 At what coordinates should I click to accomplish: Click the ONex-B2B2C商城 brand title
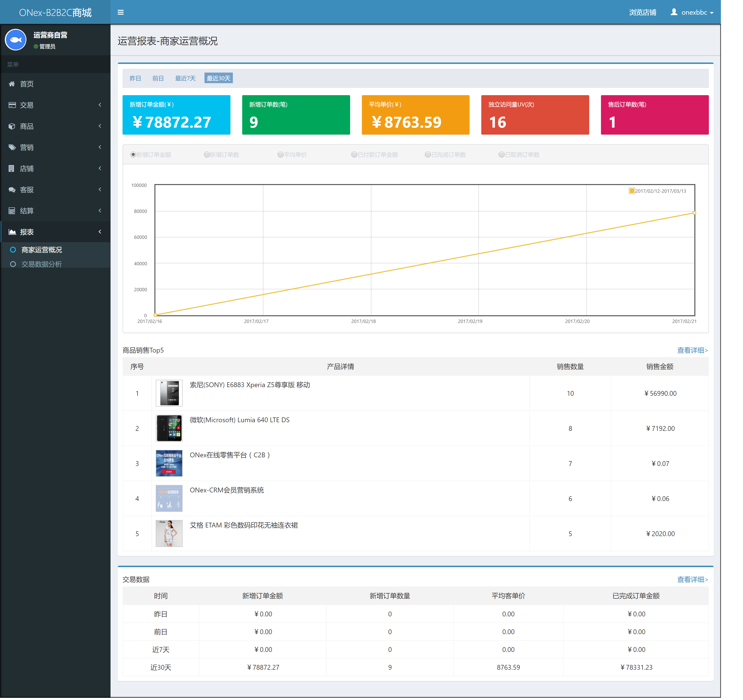55,12
